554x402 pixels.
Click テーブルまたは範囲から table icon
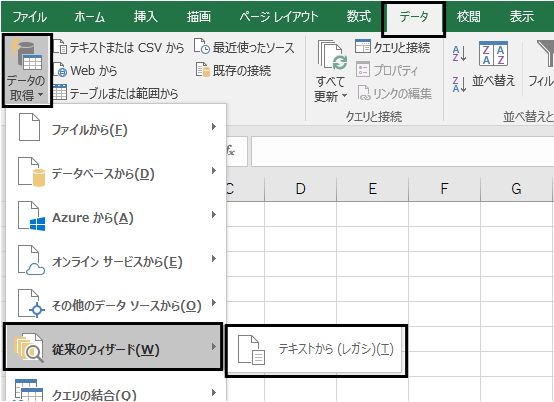(x=60, y=93)
